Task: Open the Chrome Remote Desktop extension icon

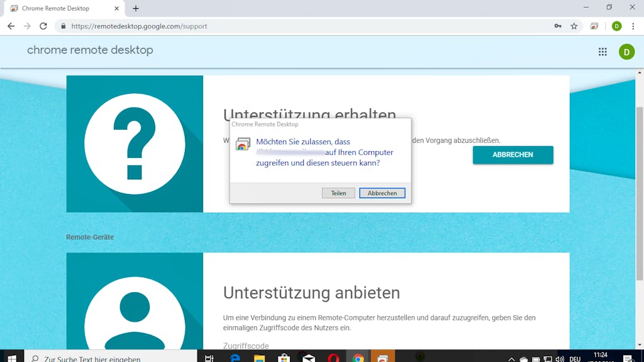Action: (x=594, y=26)
